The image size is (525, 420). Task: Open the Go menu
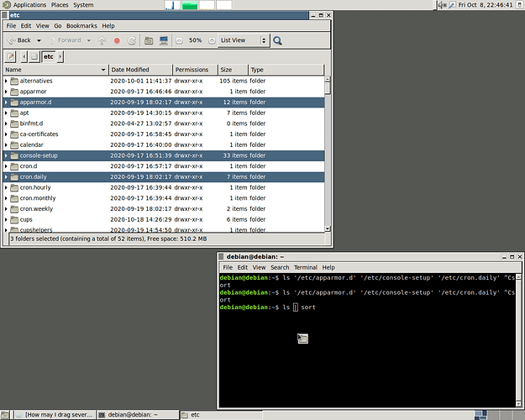58,26
